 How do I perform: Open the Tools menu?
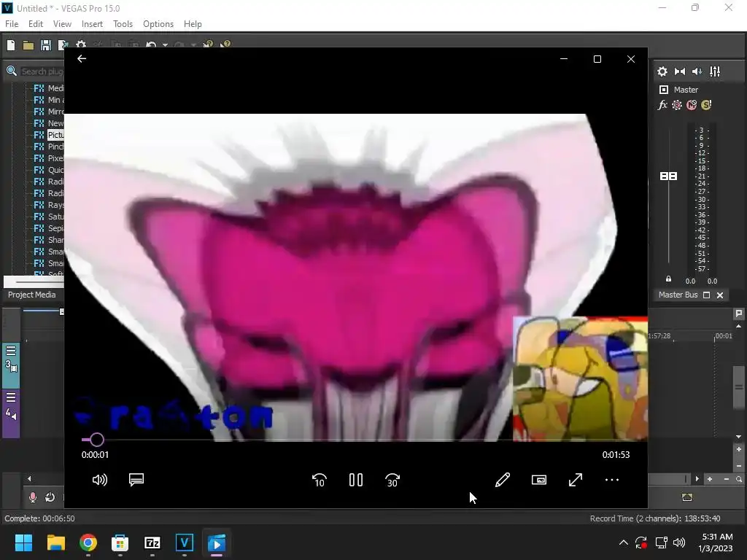pos(123,24)
